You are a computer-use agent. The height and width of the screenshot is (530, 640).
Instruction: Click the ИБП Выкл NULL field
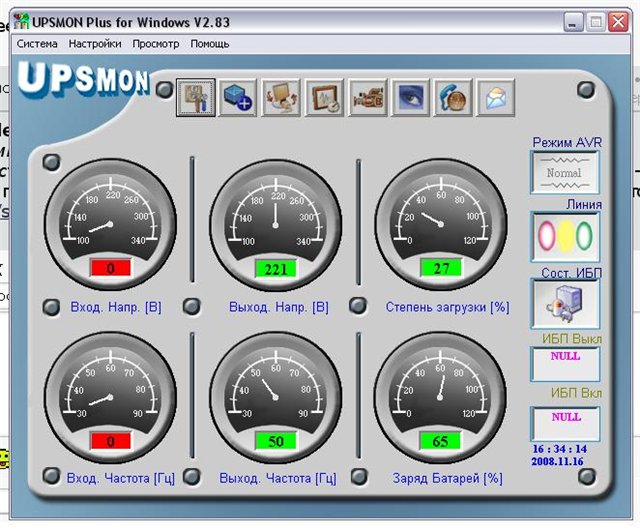tap(565, 363)
